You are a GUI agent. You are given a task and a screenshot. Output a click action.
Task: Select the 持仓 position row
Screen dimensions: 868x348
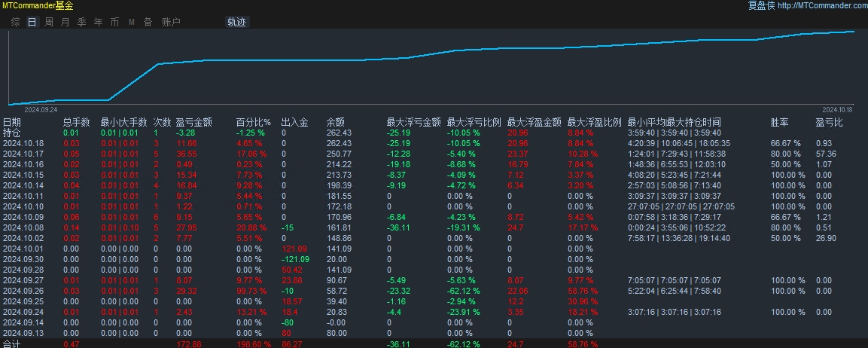(434, 133)
